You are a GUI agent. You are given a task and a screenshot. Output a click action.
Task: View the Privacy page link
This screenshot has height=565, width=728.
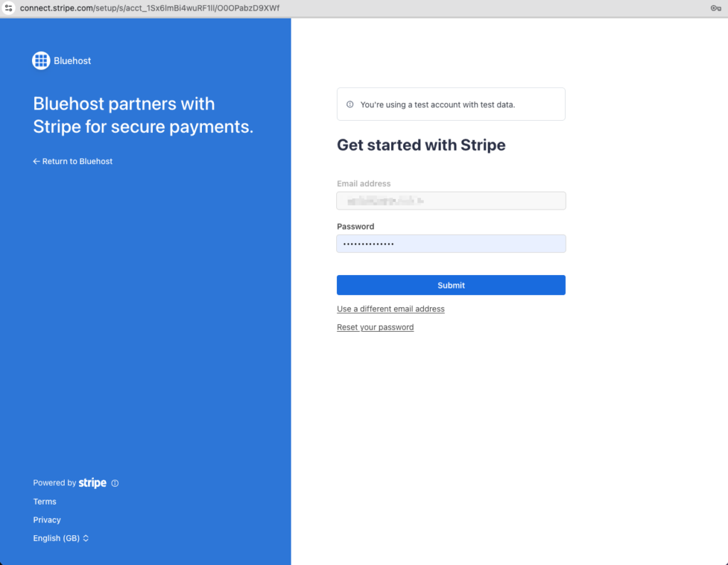47,520
